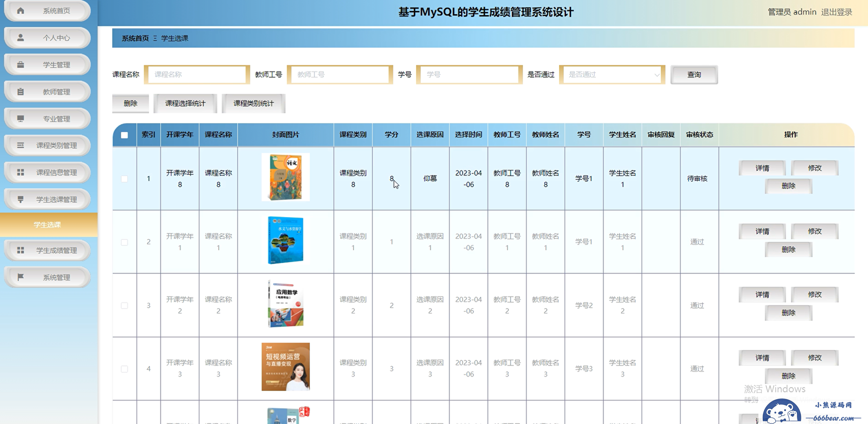This screenshot has width=868, height=424.
Task: Tick the checkbox for row index 2
Action: click(124, 242)
